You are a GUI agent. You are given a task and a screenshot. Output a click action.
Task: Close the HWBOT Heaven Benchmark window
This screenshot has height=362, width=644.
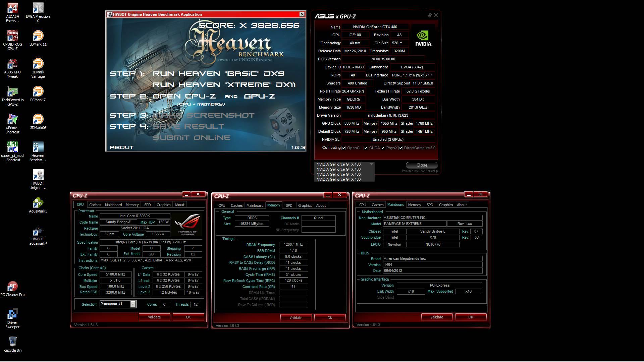pos(302,14)
